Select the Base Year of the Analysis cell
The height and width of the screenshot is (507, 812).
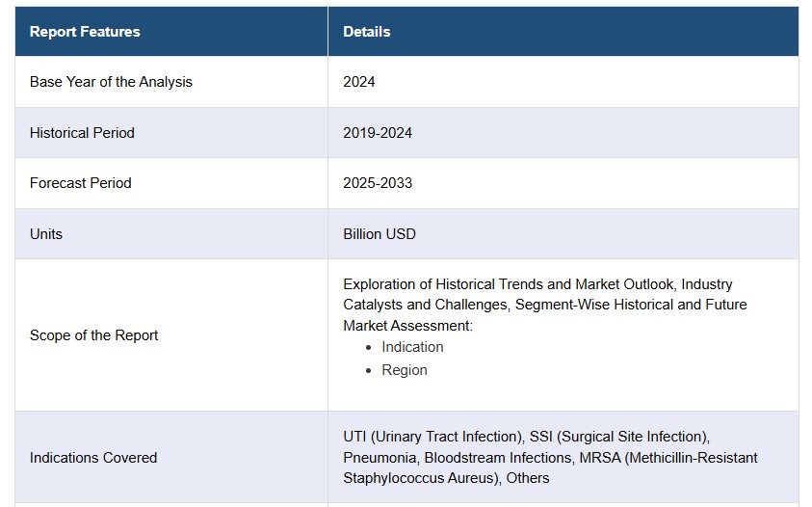[x=111, y=82]
